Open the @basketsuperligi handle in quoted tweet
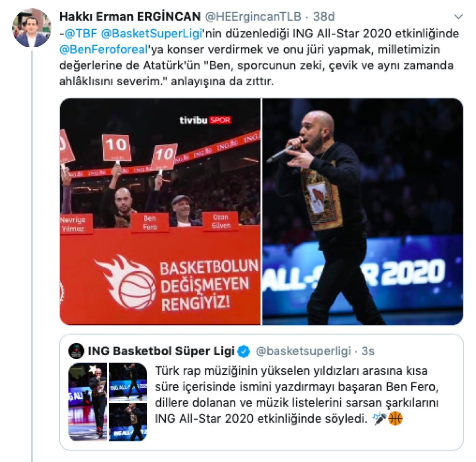Image resolution: width=476 pixels, height=462 pixels. point(303,351)
